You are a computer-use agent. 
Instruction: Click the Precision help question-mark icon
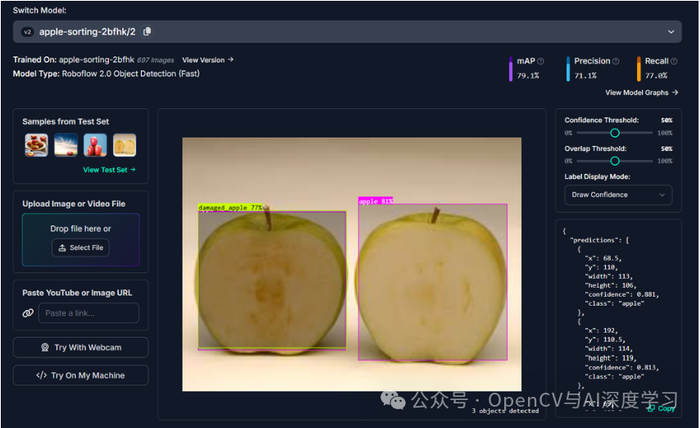(616, 61)
